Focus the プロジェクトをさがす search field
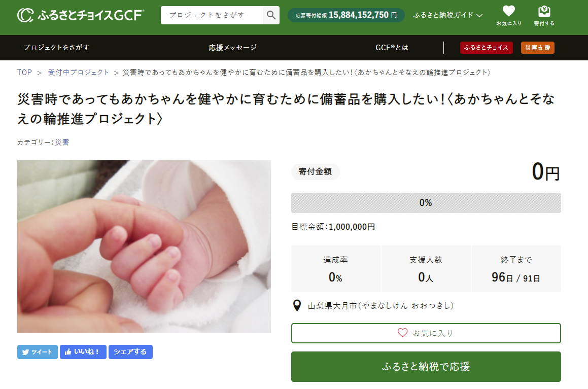 point(212,15)
